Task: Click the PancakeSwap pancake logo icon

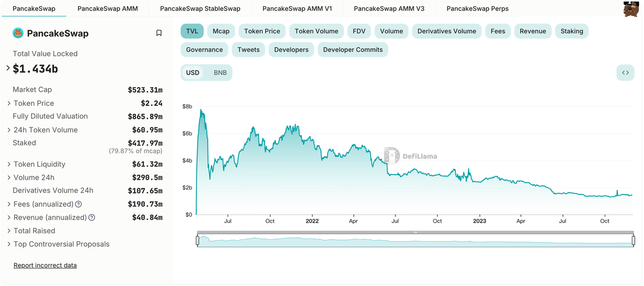Action: click(x=18, y=33)
